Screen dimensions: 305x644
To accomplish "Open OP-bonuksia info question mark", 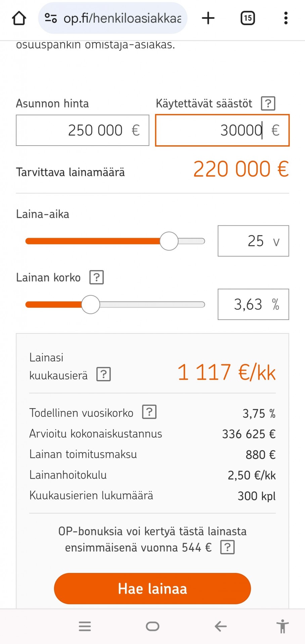I will pos(227,547).
